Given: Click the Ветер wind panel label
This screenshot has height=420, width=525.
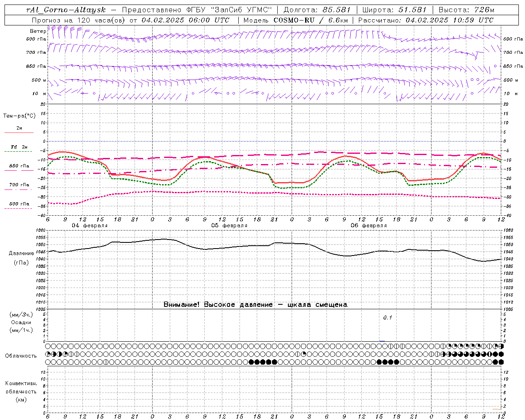Looking at the screenshot, I should pyautogui.click(x=38, y=31).
